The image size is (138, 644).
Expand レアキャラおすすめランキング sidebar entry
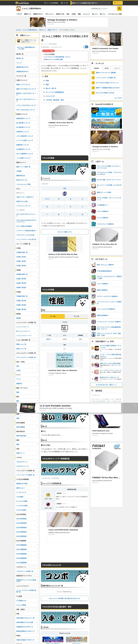(x=27, y=105)
